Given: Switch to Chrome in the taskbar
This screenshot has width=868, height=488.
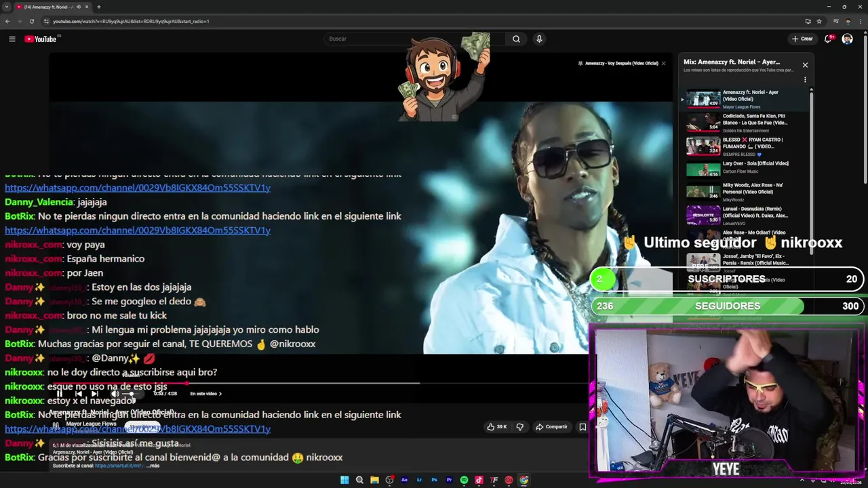Looking at the screenshot, I should [x=524, y=480].
